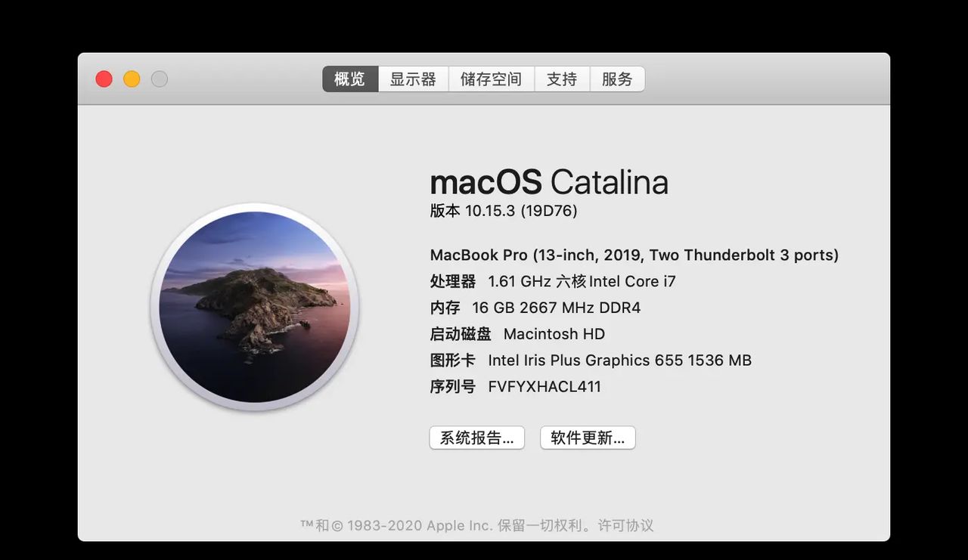Click the 处理器 label
Image resolution: width=968 pixels, height=560 pixels.
point(453,282)
